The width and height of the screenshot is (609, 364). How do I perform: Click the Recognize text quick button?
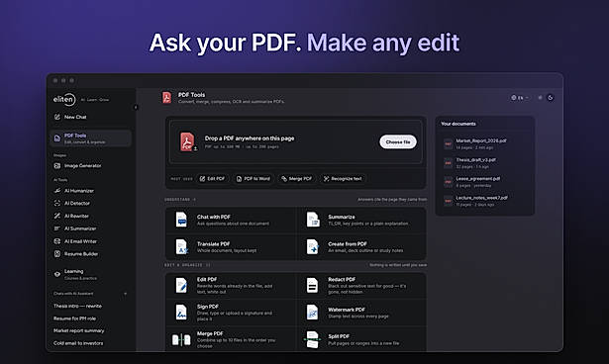pos(343,178)
